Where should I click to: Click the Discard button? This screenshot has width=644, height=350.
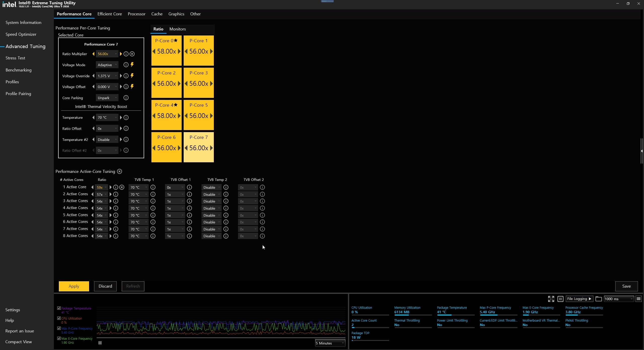105,286
